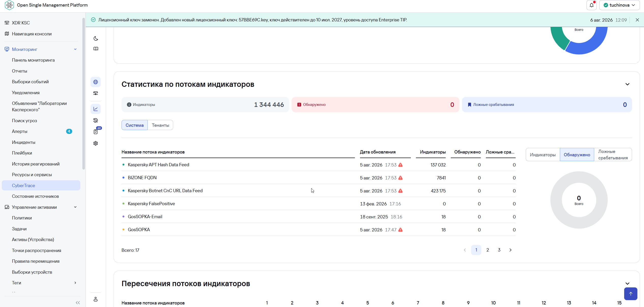The height and width of the screenshot is (307, 644).
Task: Open Поиск угроз page
Action: pos(24,121)
